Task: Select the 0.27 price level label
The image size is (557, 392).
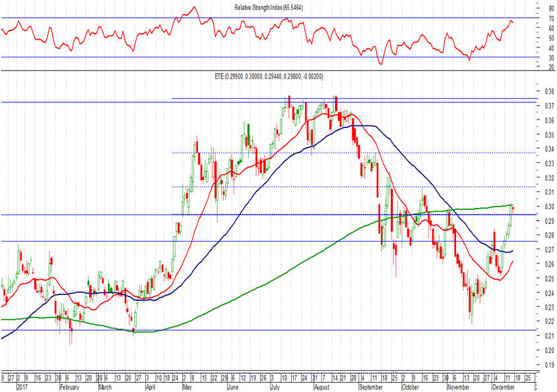Action: click(550, 249)
